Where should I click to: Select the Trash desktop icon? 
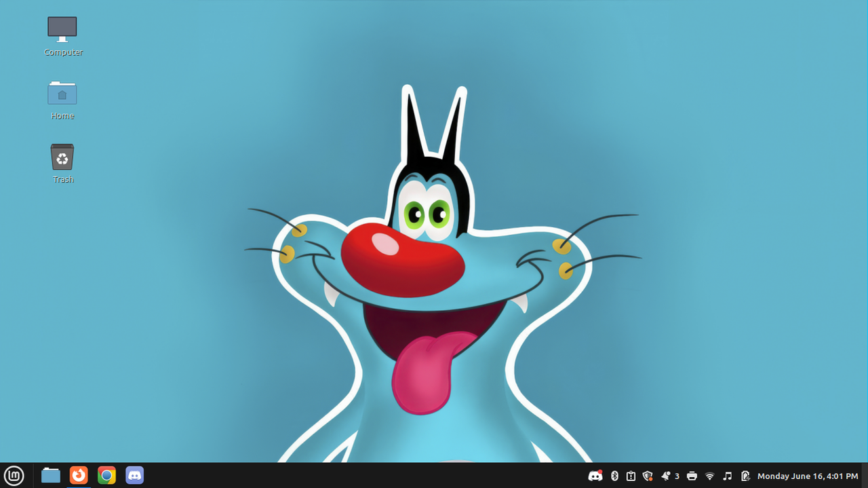62,164
